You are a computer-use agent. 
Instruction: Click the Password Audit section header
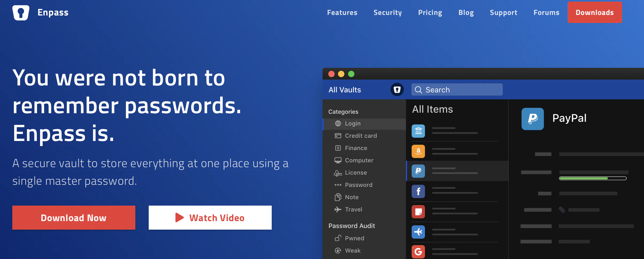(x=352, y=226)
